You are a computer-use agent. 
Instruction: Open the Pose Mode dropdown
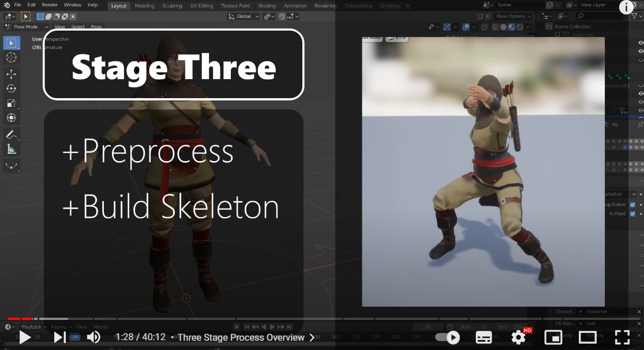tap(25, 27)
